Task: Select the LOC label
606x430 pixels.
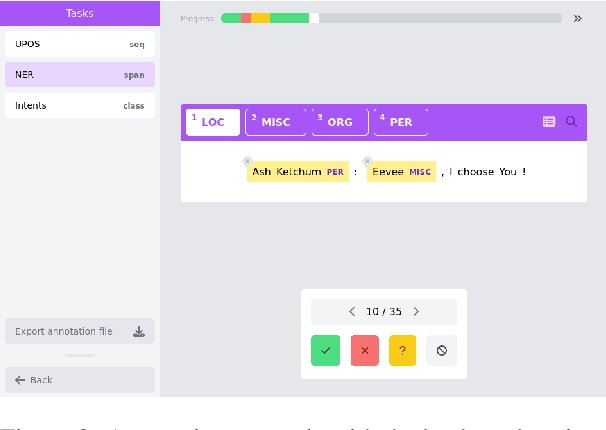Action: point(213,122)
